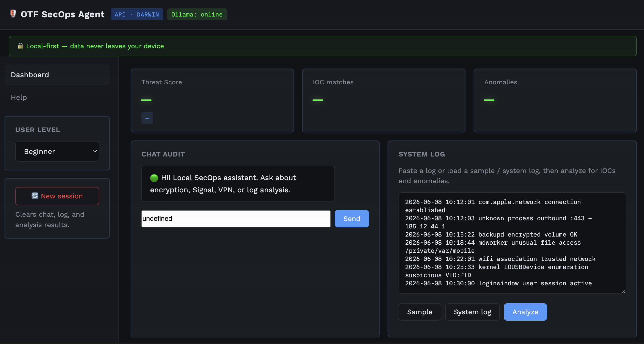Click the 'API · DARWIN' badge
Viewport: 644px width, 344px height.
pyautogui.click(x=137, y=14)
